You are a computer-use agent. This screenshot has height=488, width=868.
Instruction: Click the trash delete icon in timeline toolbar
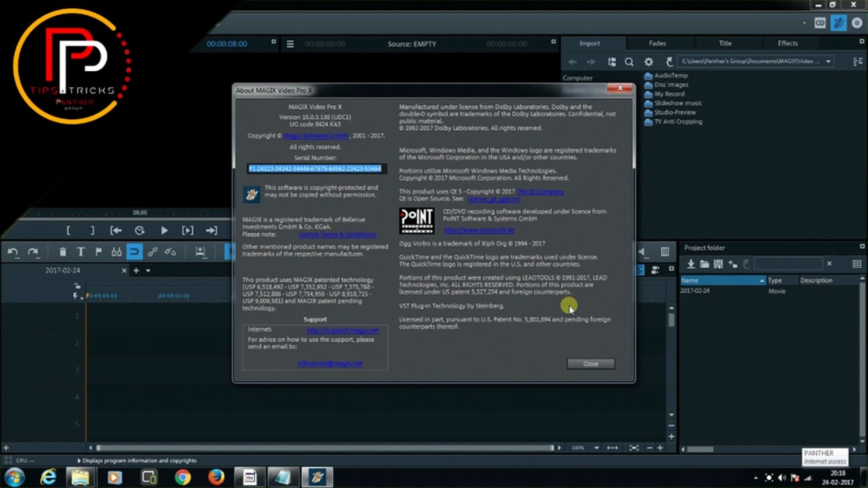[x=62, y=252]
